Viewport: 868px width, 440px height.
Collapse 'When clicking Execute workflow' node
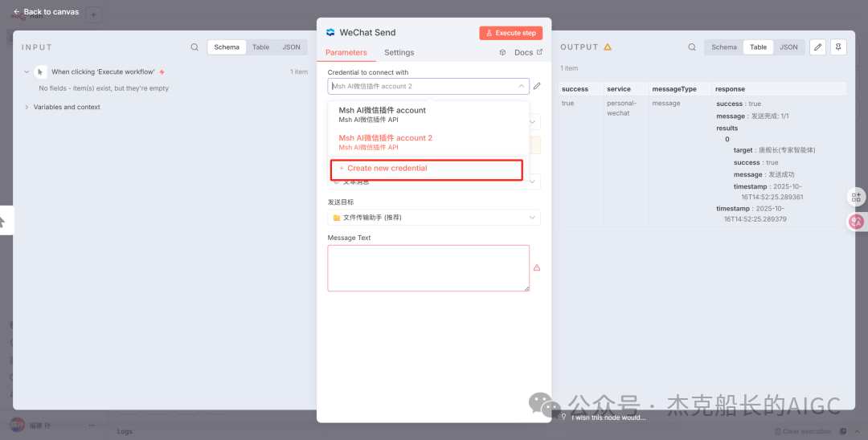pos(26,71)
